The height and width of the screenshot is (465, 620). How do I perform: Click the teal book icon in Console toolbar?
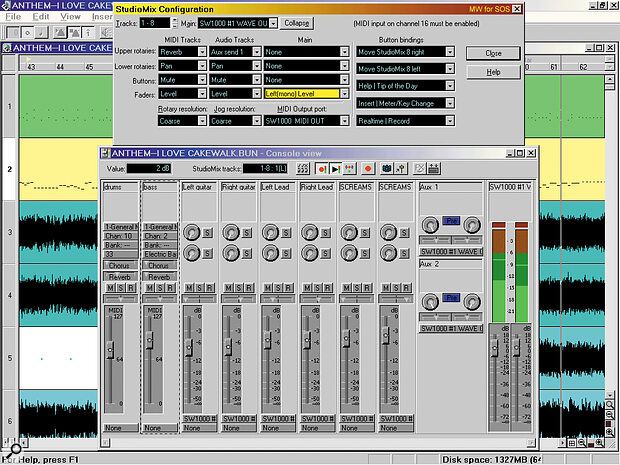[x=387, y=169]
